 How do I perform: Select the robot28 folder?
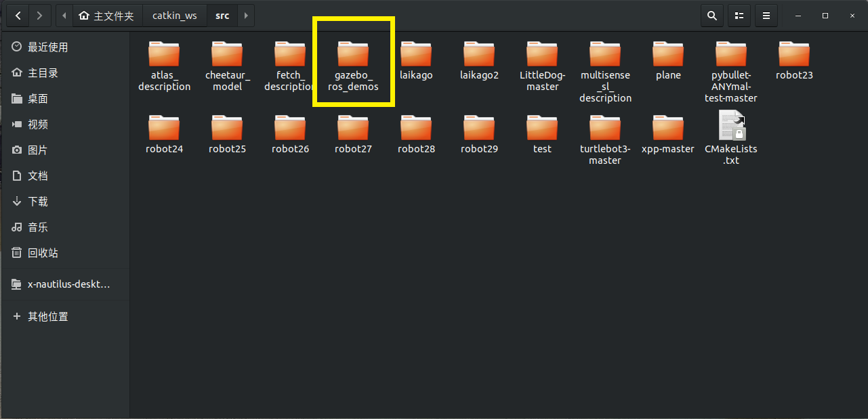[416, 134]
